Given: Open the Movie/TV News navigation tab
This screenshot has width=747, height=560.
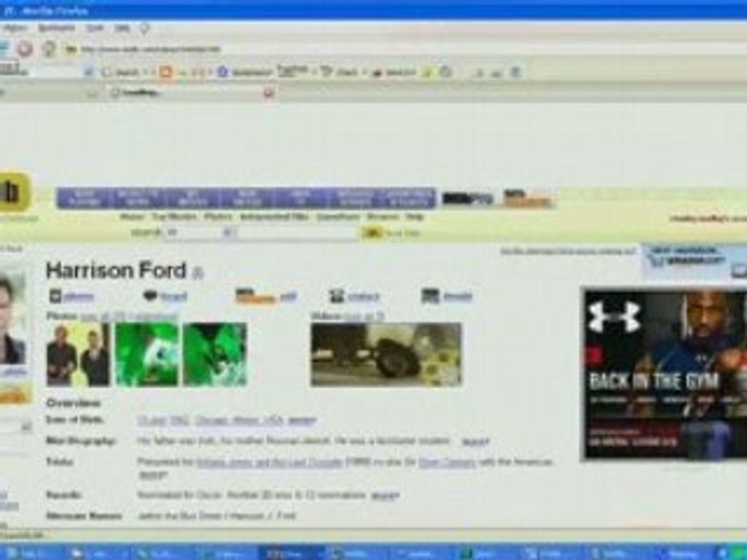Looking at the screenshot, I should pyautogui.click(x=139, y=198).
